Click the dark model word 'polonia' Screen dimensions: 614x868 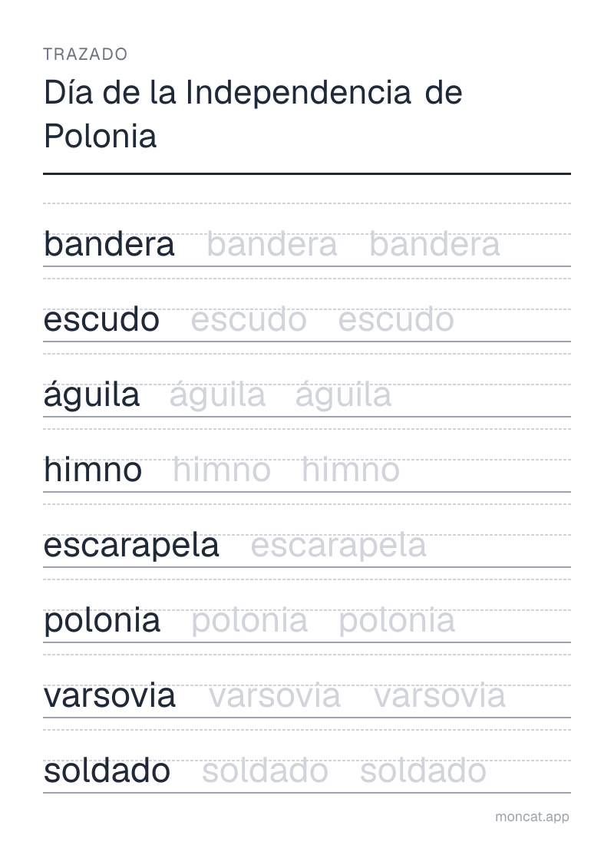coord(102,622)
